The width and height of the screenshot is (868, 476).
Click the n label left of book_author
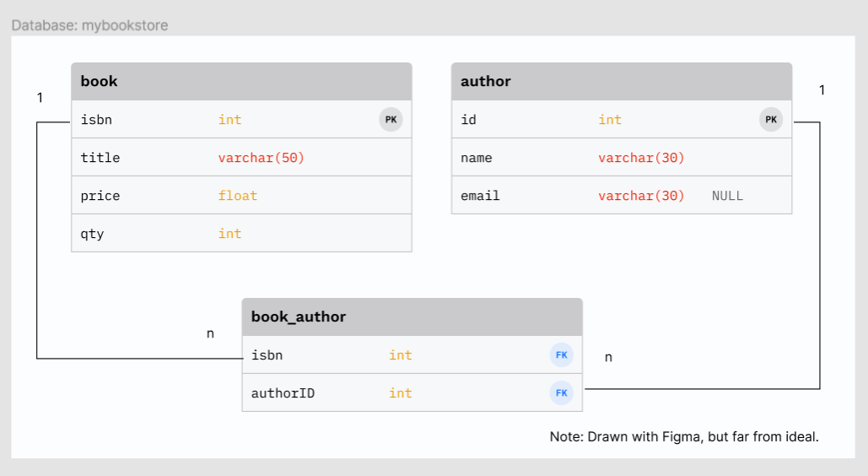(210, 333)
